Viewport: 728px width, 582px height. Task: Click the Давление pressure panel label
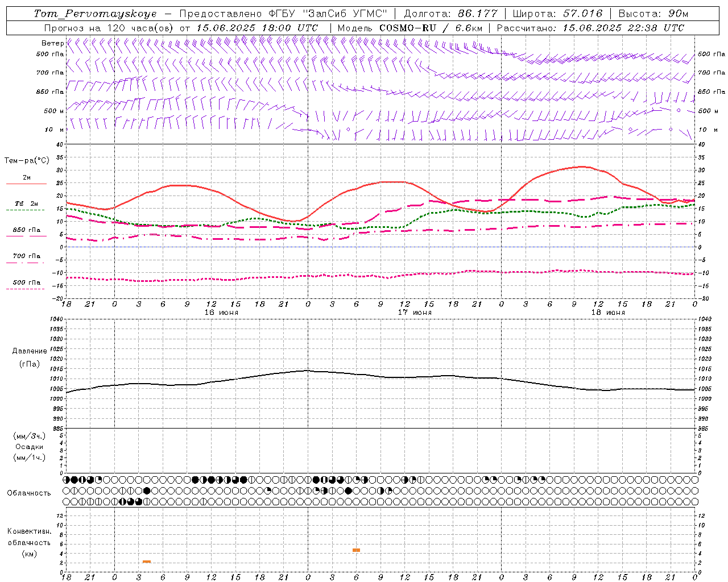coord(30,351)
